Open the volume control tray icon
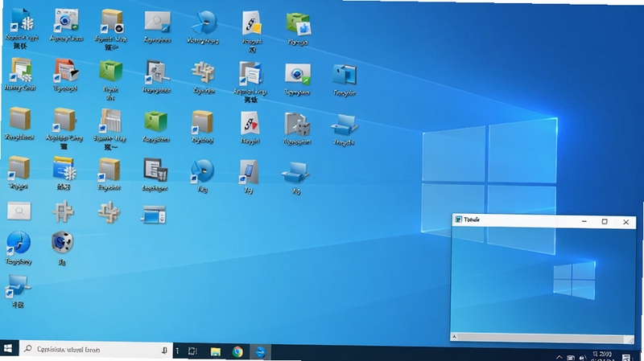The width and height of the screenshot is (644, 361). tap(582, 358)
